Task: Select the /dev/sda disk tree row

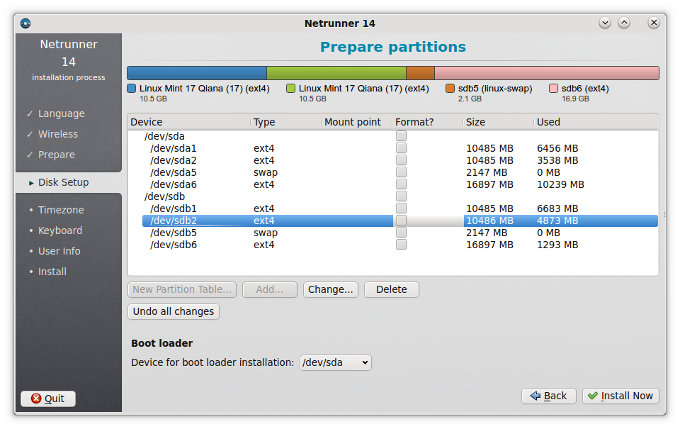Action: coord(165,136)
